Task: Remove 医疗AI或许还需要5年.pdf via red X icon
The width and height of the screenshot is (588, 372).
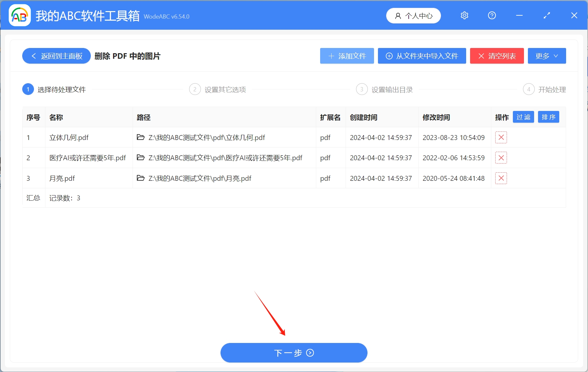Action: (x=501, y=158)
